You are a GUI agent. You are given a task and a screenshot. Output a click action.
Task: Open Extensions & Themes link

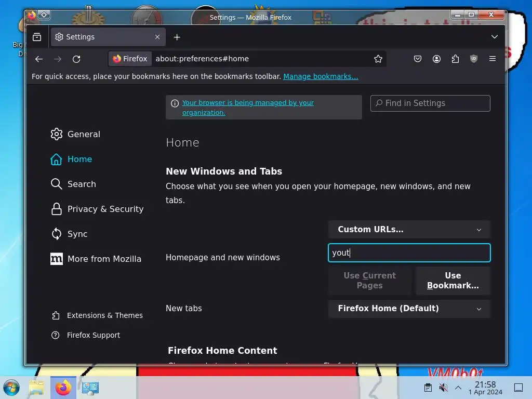click(97, 315)
